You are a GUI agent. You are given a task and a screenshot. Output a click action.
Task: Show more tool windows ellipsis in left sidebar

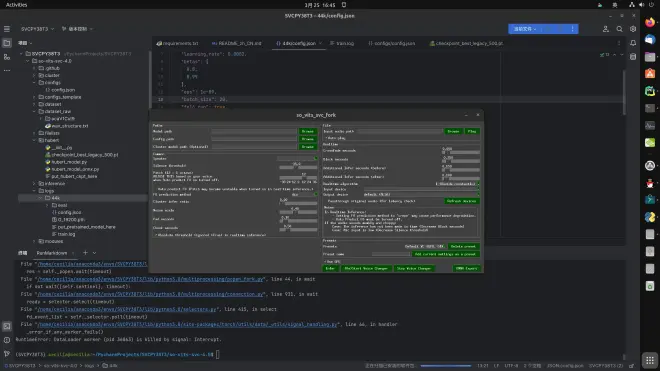click(7, 70)
